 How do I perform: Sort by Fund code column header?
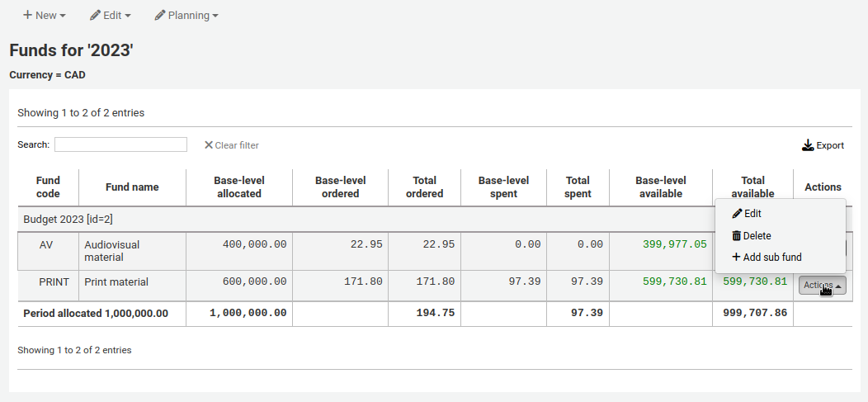pyautogui.click(x=49, y=187)
